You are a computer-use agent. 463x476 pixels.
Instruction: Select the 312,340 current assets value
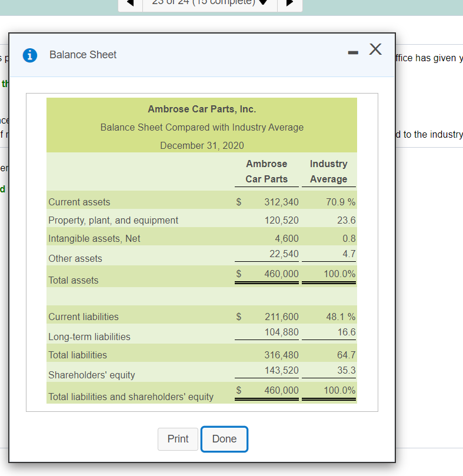pyautogui.click(x=281, y=202)
